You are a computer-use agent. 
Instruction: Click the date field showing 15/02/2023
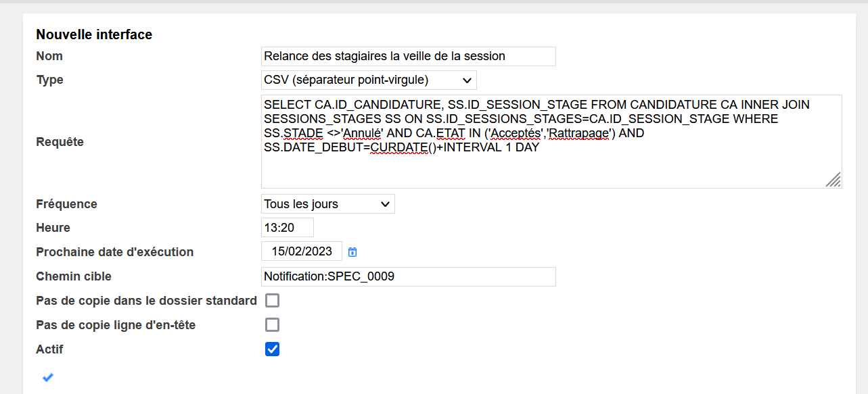click(x=302, y=251)
